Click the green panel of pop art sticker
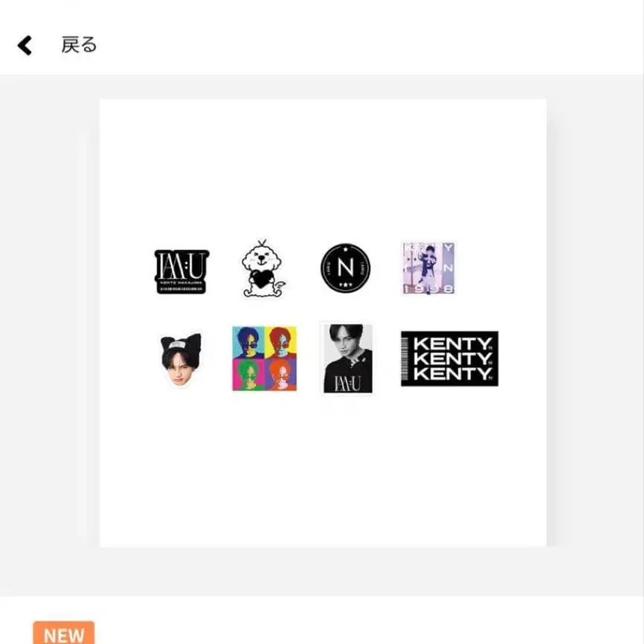644x644 pixels. (x=248, y=375)
